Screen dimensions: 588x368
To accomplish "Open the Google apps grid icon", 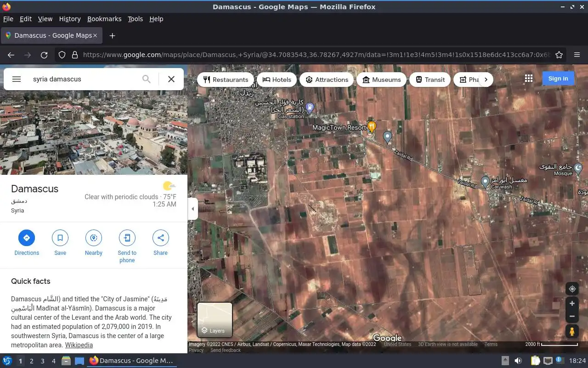I will click(529, 79).
